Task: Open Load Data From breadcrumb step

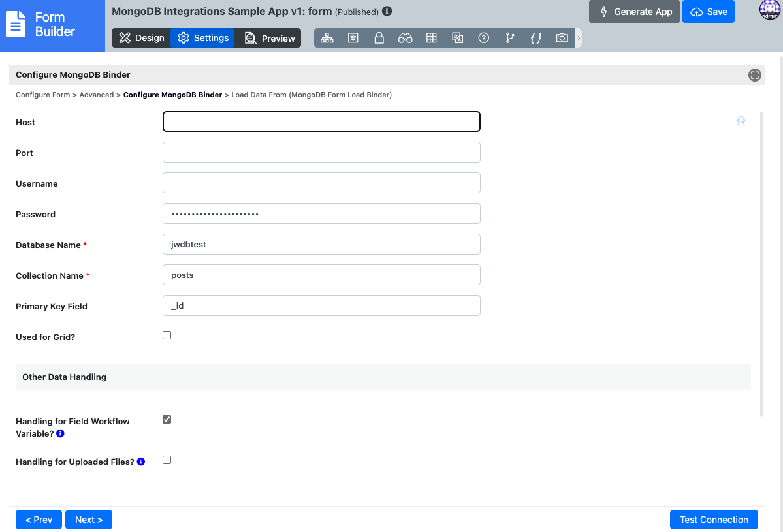Action: pos(312,95)
